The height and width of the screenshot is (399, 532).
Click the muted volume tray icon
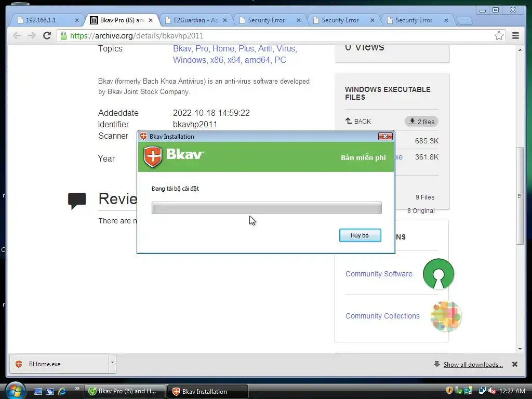pyautogui.click(x=492, y=391)
